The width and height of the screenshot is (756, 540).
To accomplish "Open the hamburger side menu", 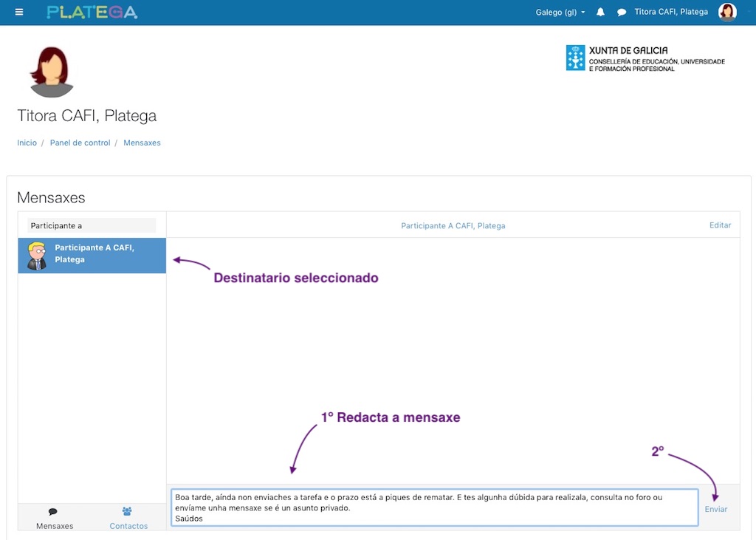I will pos(19,12).
